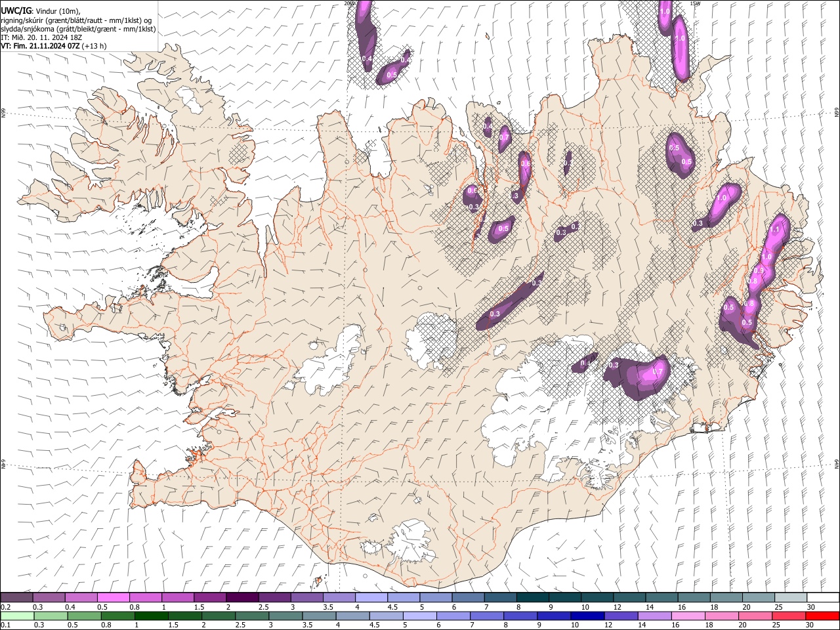Click the 'Vindur (10m)' heading text
The image size is (840, 630).
57,11
